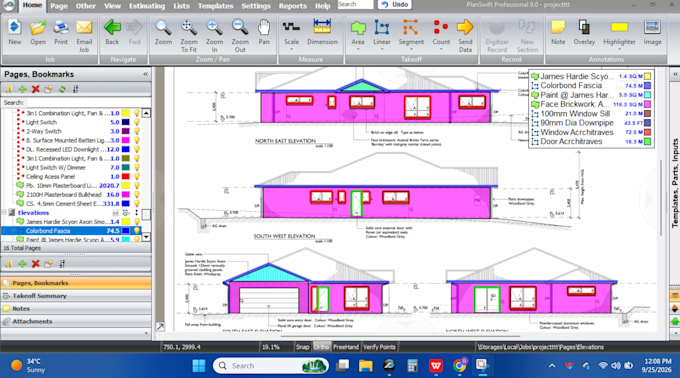This screenshot has height=378, width=680.
Task: Switch to Takeoff Summary panel
Action: [x=76, y=296]
